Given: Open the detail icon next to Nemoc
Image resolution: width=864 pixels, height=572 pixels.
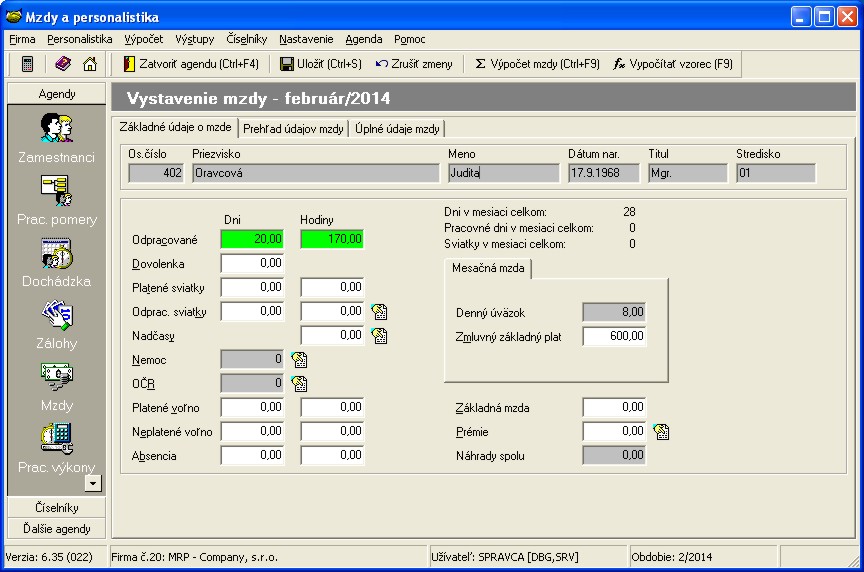Looking at the screenshot, I should [299, 360].
